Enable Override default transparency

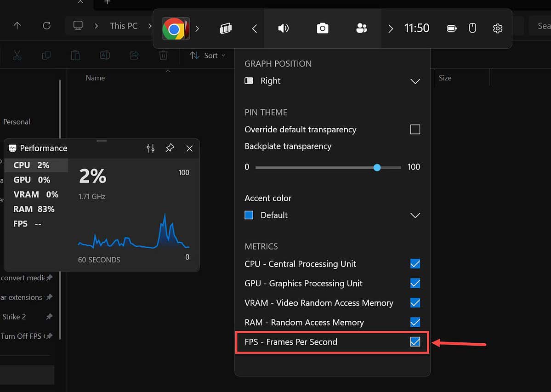point(415,129)
